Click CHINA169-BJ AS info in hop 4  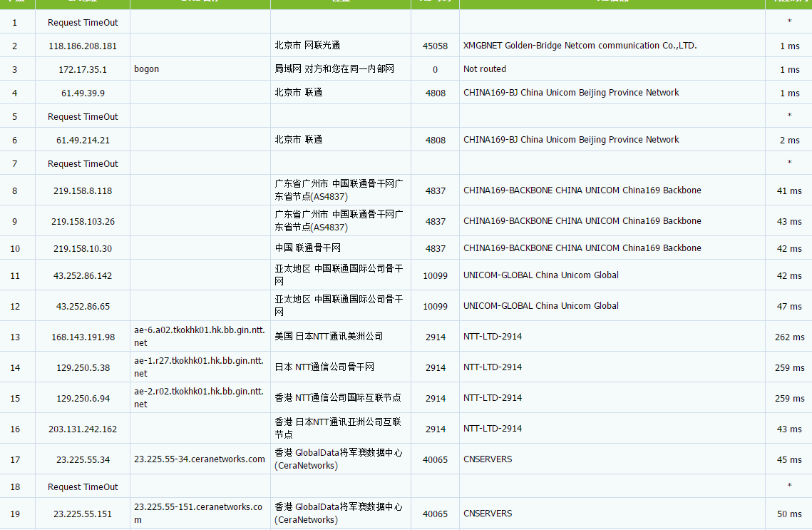tap(571, 93)
